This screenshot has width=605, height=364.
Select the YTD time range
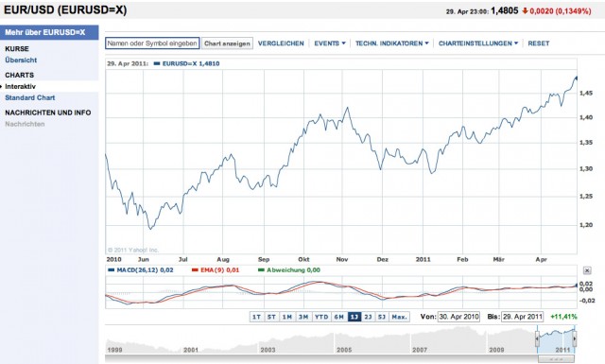coord(321,317)
